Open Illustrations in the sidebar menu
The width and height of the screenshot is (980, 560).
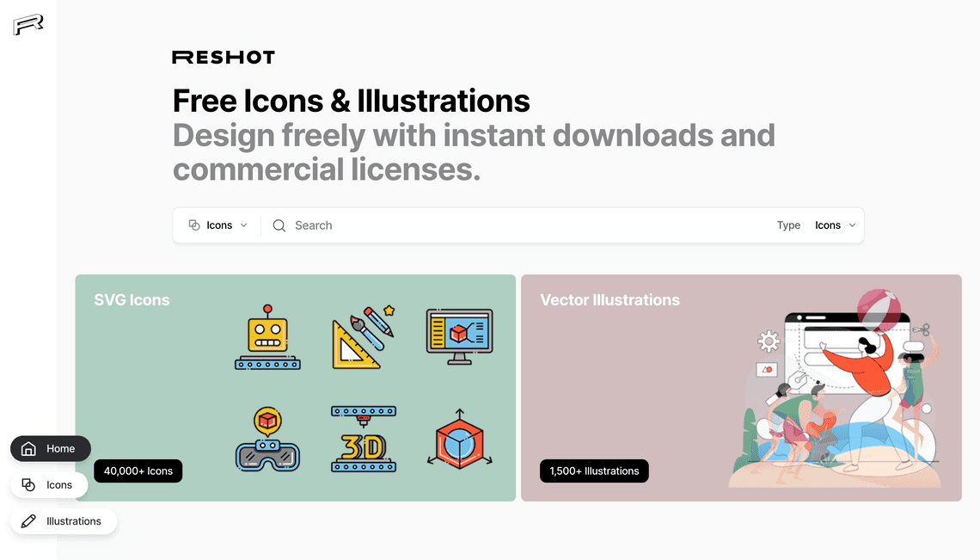click(x=64, y=521)
